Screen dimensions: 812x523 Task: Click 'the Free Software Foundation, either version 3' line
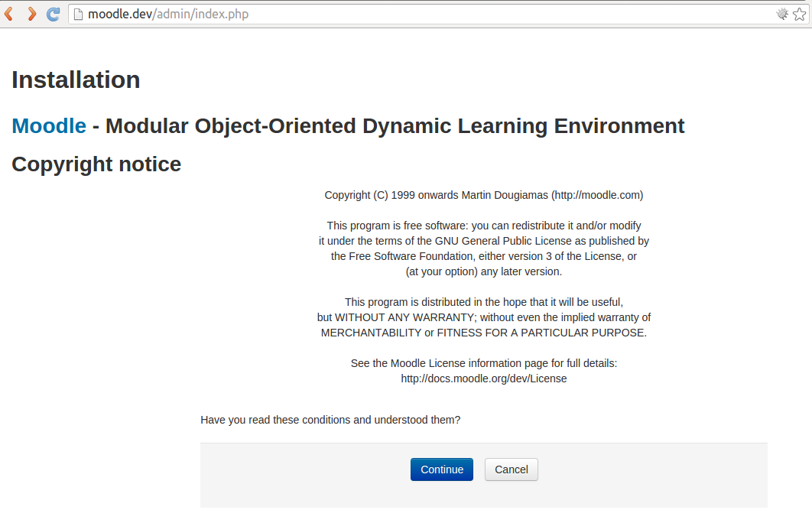click(484, 256)
